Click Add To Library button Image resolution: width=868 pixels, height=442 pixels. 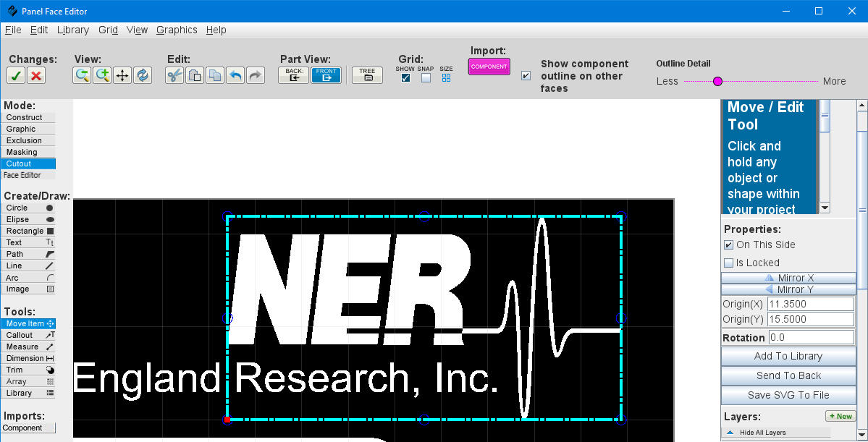click(789, 356)
